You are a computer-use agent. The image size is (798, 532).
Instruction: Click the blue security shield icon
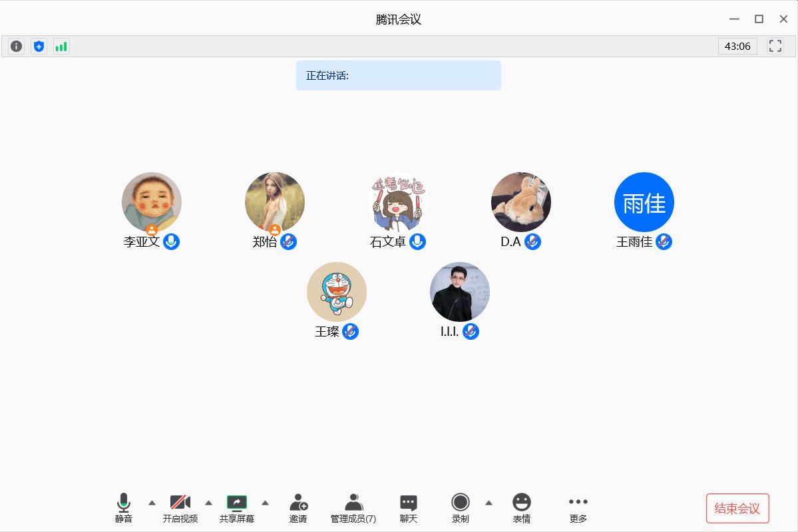[x=39, y=46]
